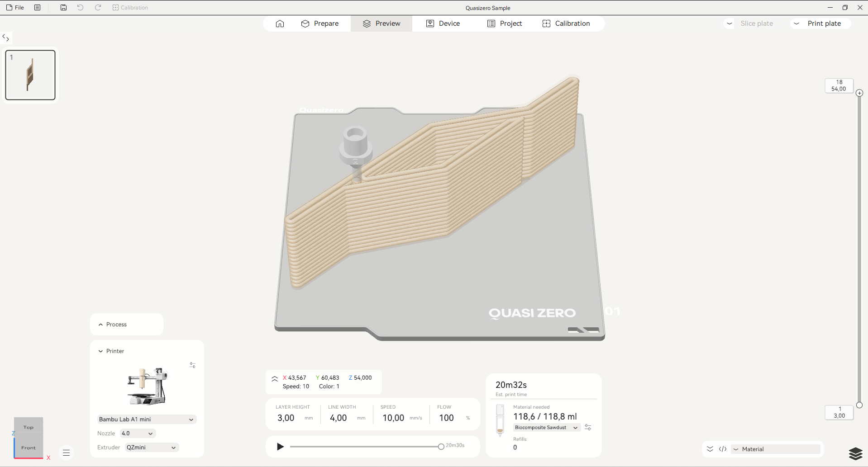This screenshot has height=467, width=868.
Task: Save the project with the floppy icon
Action: (x=63, y=8)
